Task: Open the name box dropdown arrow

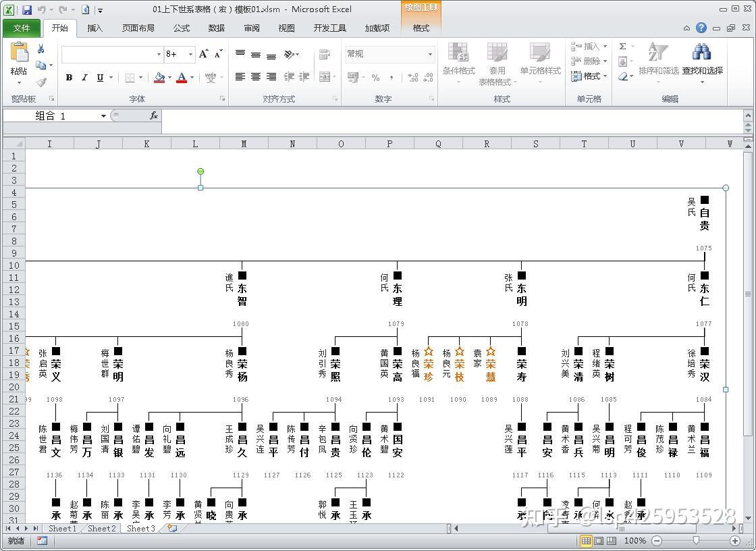Action: pos(103,115)
